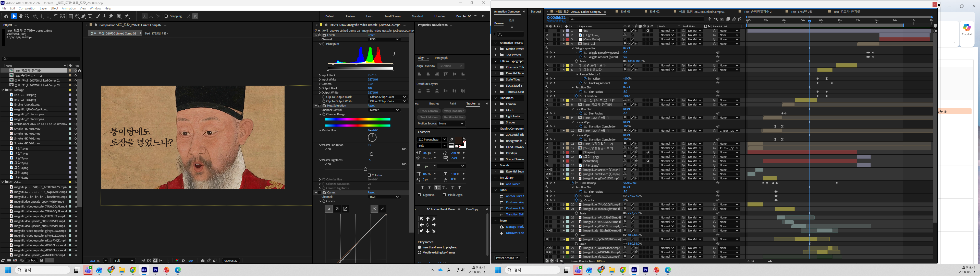This screenshot has width=980, height=276.
Task: Open the Composition menu
Action: pos(27,8)
